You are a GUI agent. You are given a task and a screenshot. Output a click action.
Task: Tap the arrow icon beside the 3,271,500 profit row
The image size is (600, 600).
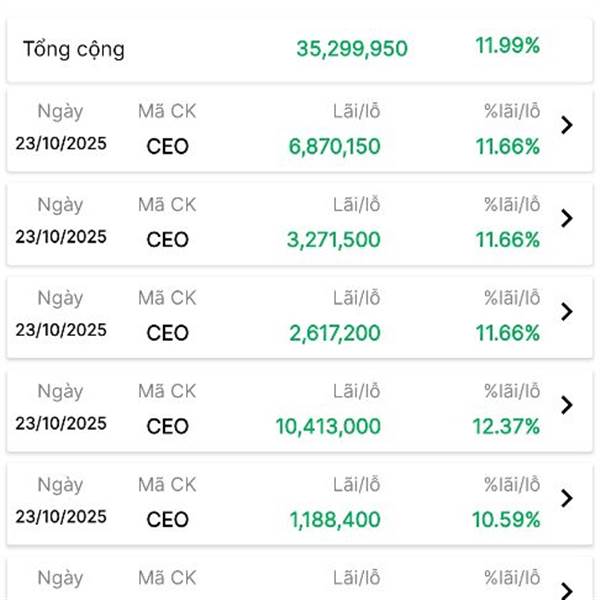pos(566,218)
